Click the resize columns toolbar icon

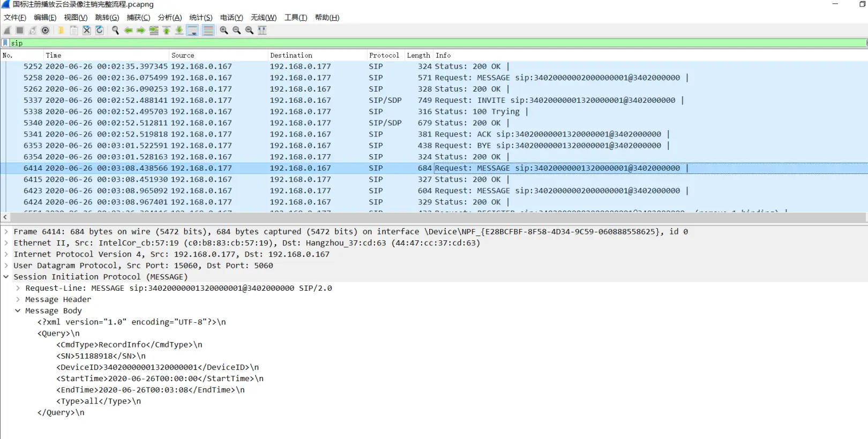click(262, 31)
